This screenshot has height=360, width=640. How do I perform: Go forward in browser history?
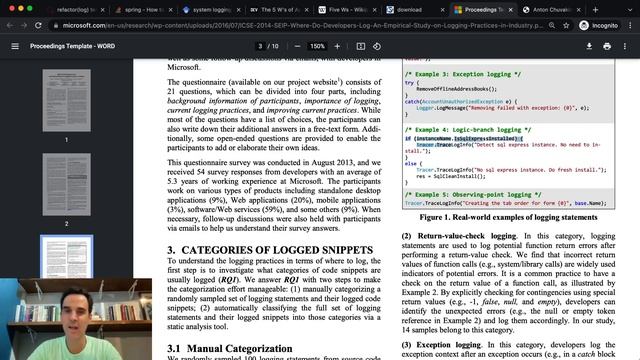24,25
